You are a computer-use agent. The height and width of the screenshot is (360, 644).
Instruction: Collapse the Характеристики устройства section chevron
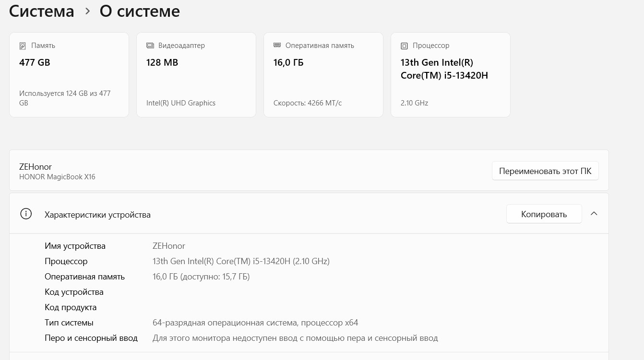594,214
